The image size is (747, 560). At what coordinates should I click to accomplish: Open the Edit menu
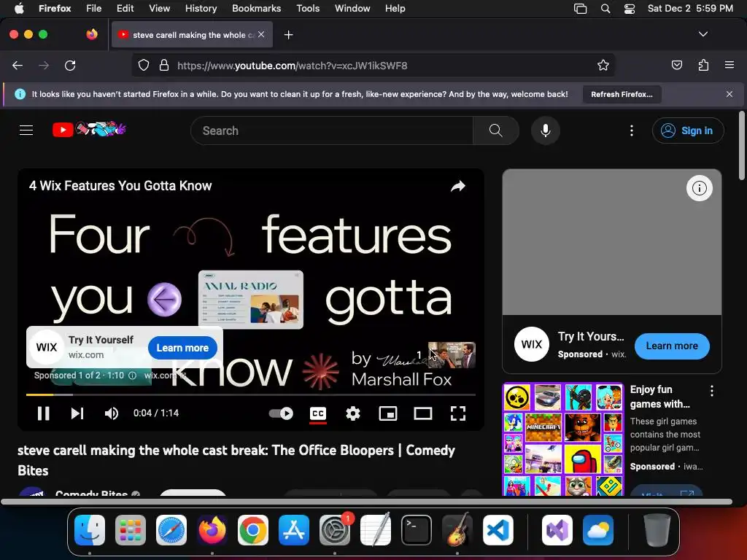pos(125,9)
